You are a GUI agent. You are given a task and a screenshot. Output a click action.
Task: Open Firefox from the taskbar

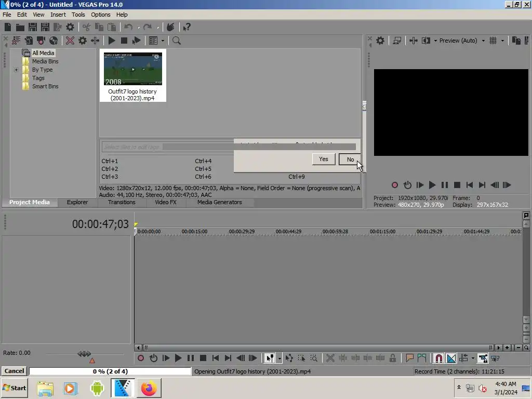tap(149, 388)
